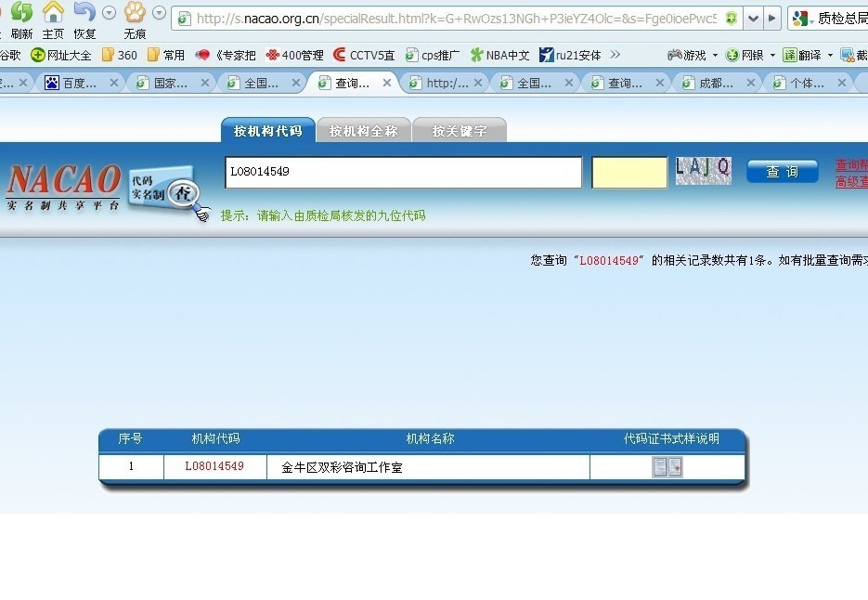
Task: Click the green shield icon in address bar
Action: click(x=732, y=19)
